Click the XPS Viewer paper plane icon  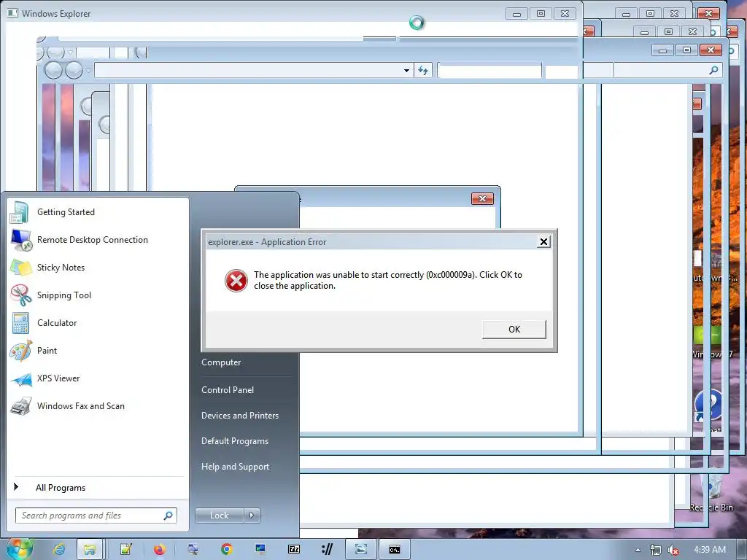coord(21,379)
